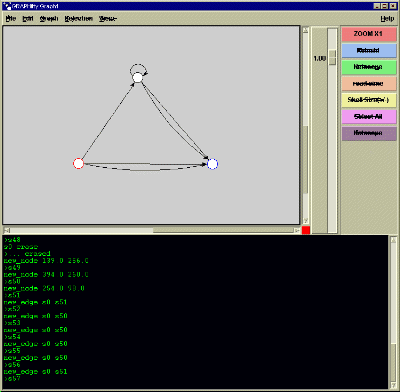Click canvas horizontal scrollbar left arrow
400x392 pixels.
tap(7, 230)
